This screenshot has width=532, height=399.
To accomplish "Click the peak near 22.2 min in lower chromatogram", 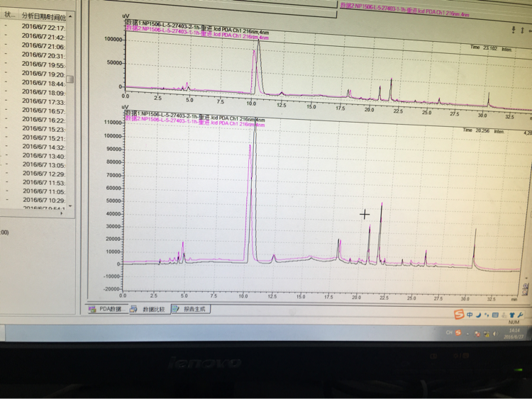I will coord(382,234).
